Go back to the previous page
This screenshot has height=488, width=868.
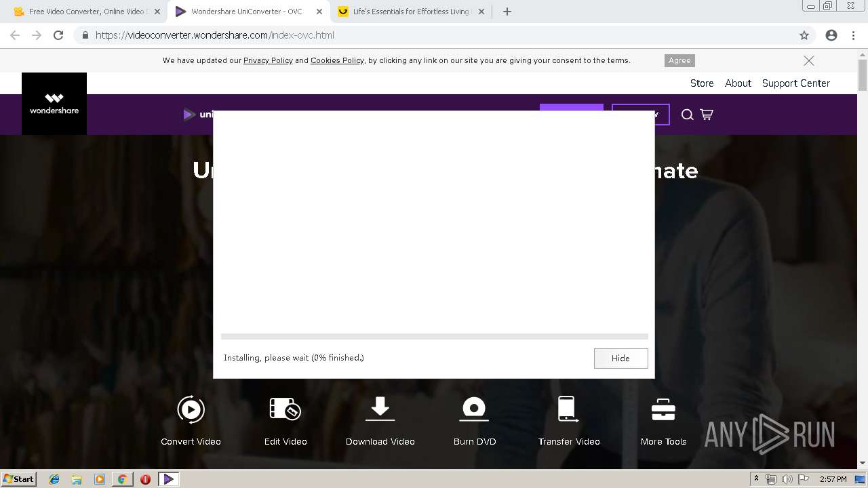(15, 35)
